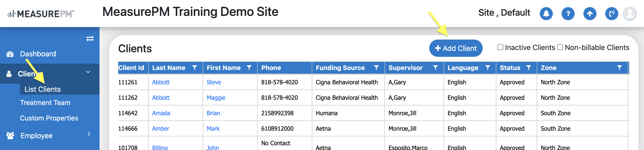This screenshot has height=150, width=644.
Task: Open the notifications bell icon
Action: click(x=546, y=13)
